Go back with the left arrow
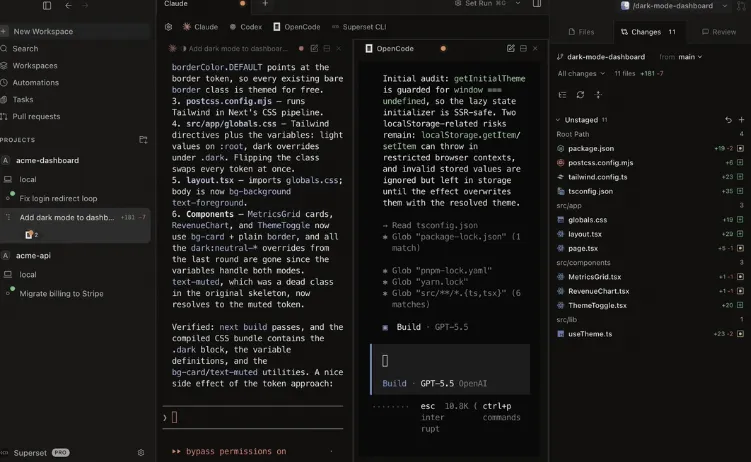 click(x=68, y=5)
